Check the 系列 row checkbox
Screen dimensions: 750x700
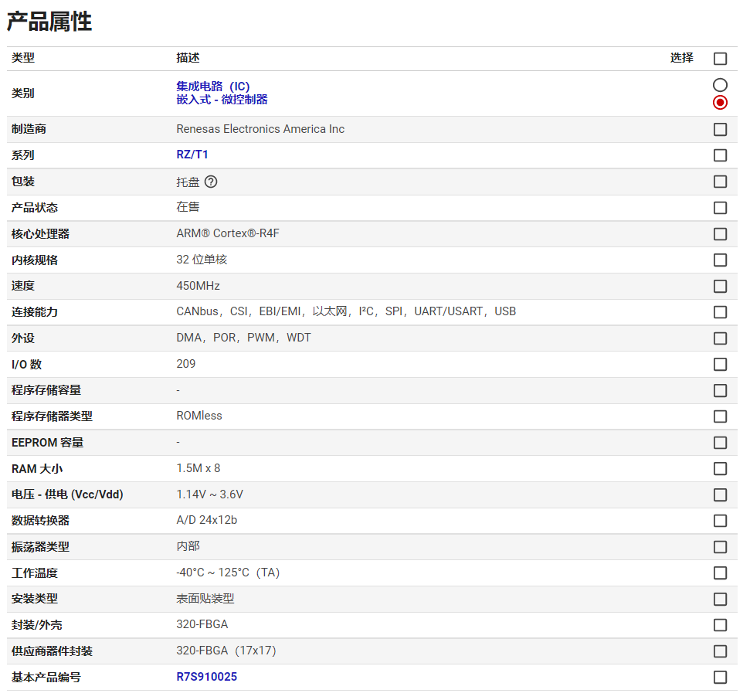[720, 155]
